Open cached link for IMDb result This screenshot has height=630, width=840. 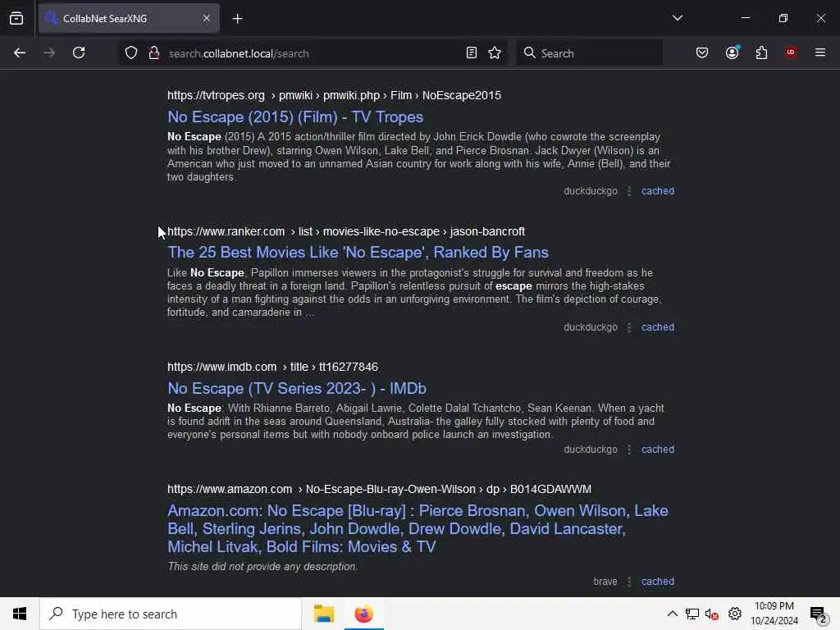(x=658, y=449)
